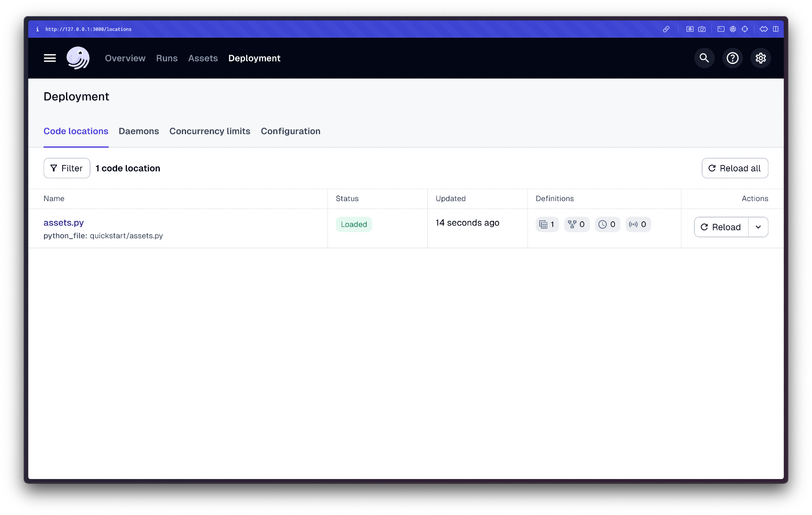This screenshot has height=515, width=812.
Task: Open the help question-mark menu
Action: [x=732, y=58]
